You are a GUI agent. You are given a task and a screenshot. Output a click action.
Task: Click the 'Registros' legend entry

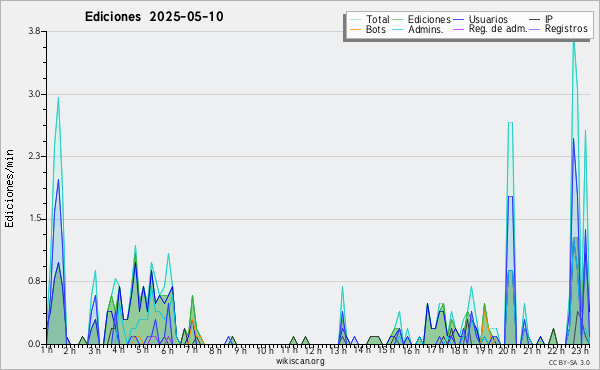coord(559,29)
